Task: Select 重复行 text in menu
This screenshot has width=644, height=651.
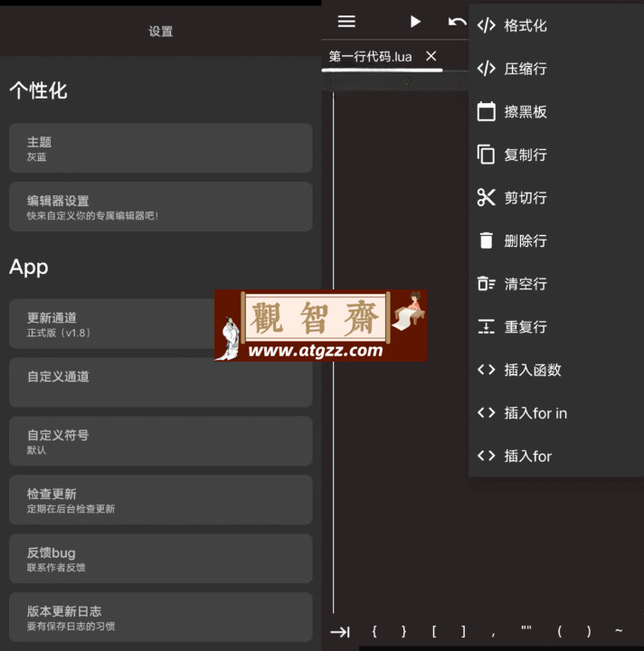Action: [x=526, y=326]
